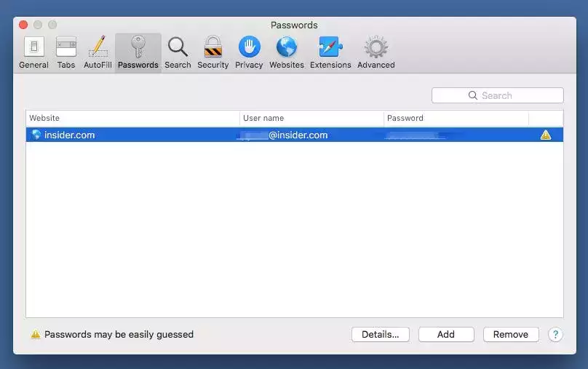Click the warning triangle in insider.com row

pyautogui.click(x=545, y=135)
